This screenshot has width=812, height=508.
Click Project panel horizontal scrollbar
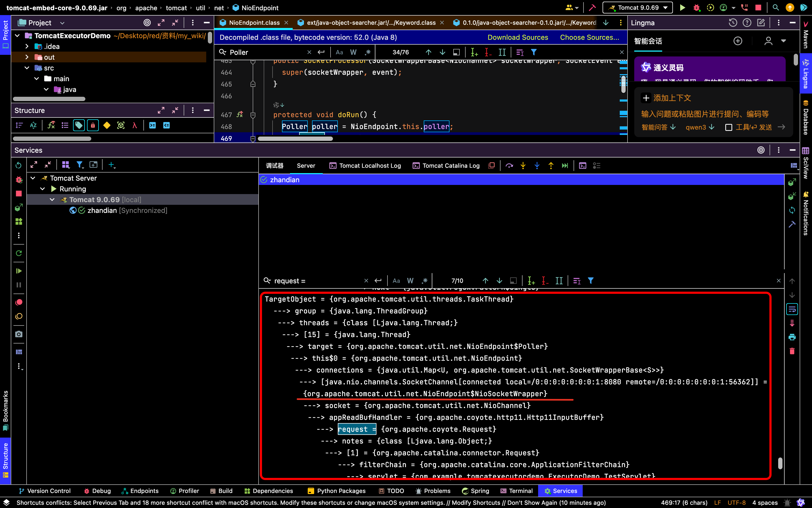pyautogui.click(x=49, y=99)
